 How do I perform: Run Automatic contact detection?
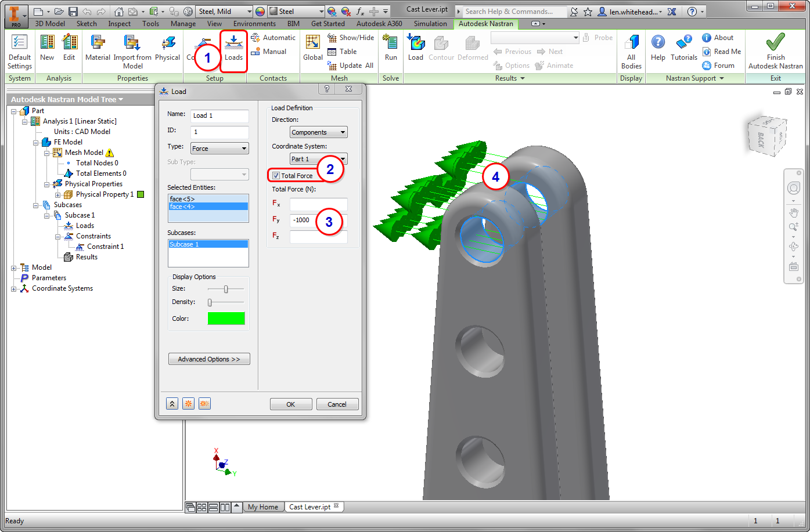(273, 38)
